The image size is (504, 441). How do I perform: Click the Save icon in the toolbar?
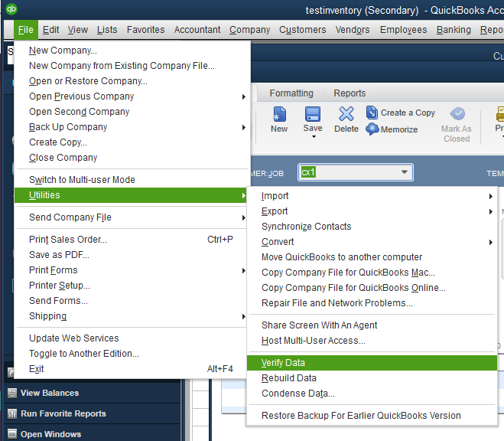pyautogui.click(x=313, y=114)
